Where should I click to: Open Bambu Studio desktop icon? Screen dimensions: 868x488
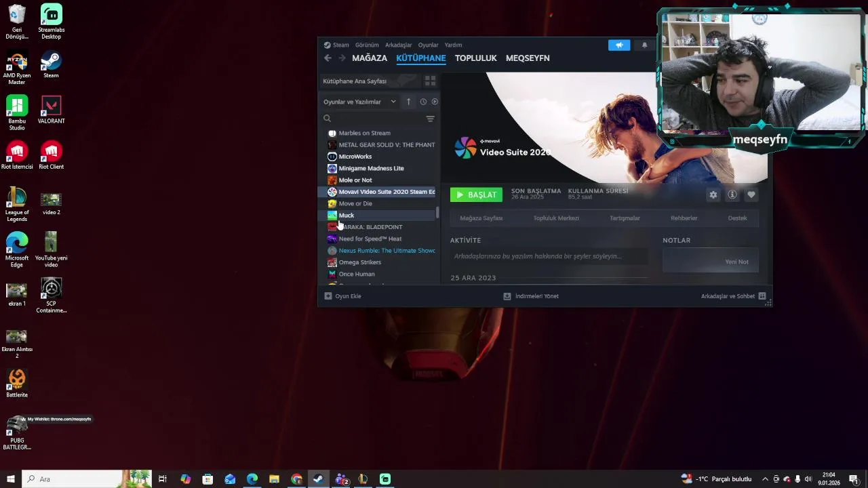(x=17, y=113)
